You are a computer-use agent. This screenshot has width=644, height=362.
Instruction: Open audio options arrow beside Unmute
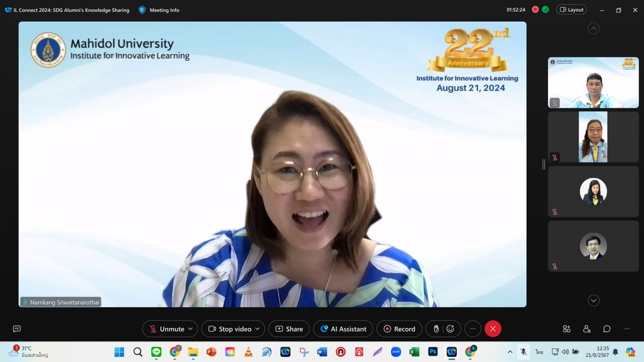point(191,329)
